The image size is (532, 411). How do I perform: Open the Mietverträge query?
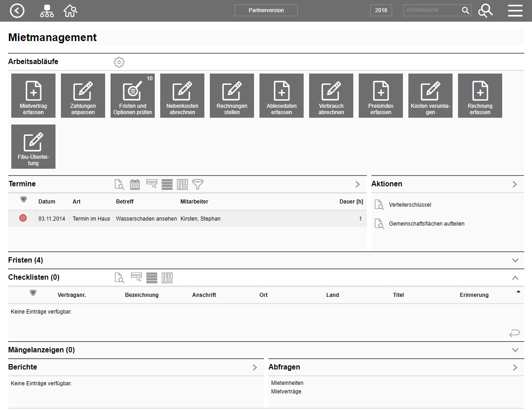coord(286,392)
